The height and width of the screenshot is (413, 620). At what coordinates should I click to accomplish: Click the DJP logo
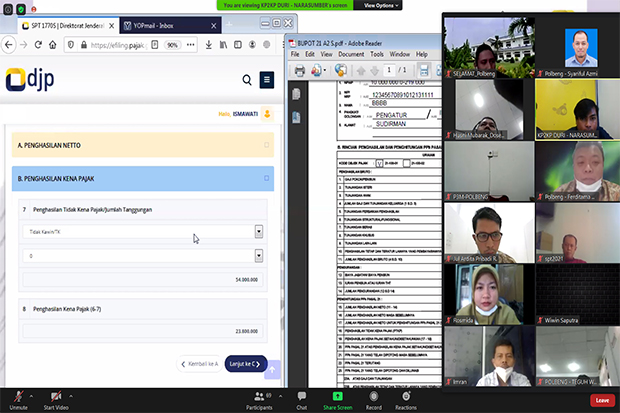pos(30,79)
